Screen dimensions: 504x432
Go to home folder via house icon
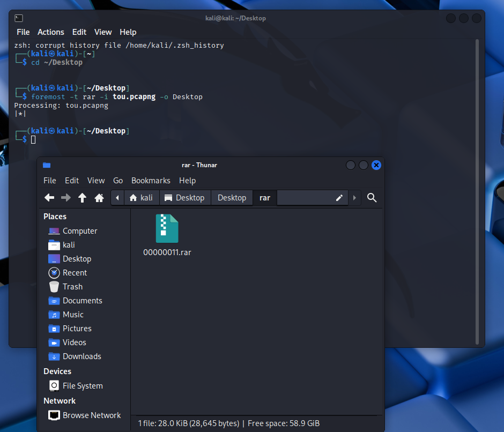[99, 198]
